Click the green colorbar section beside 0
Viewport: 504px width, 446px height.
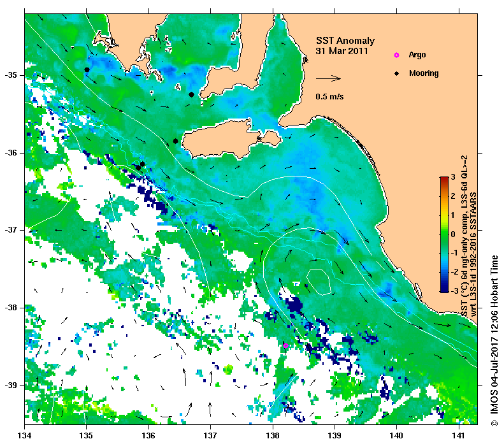pos(444,234)
